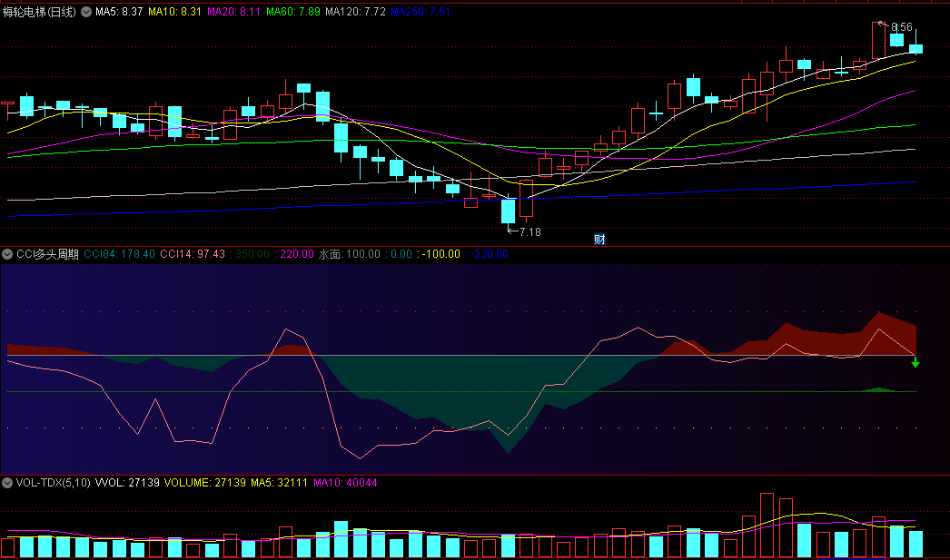Click the volume MA10: 40044 value
The width and height of the screenshot is (950, 560).
(x=345, y=483)
